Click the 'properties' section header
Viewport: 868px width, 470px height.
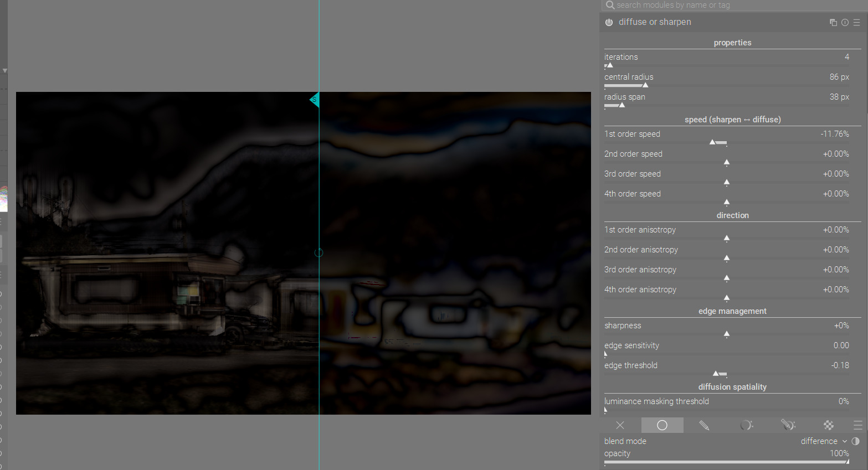(732, 43)
